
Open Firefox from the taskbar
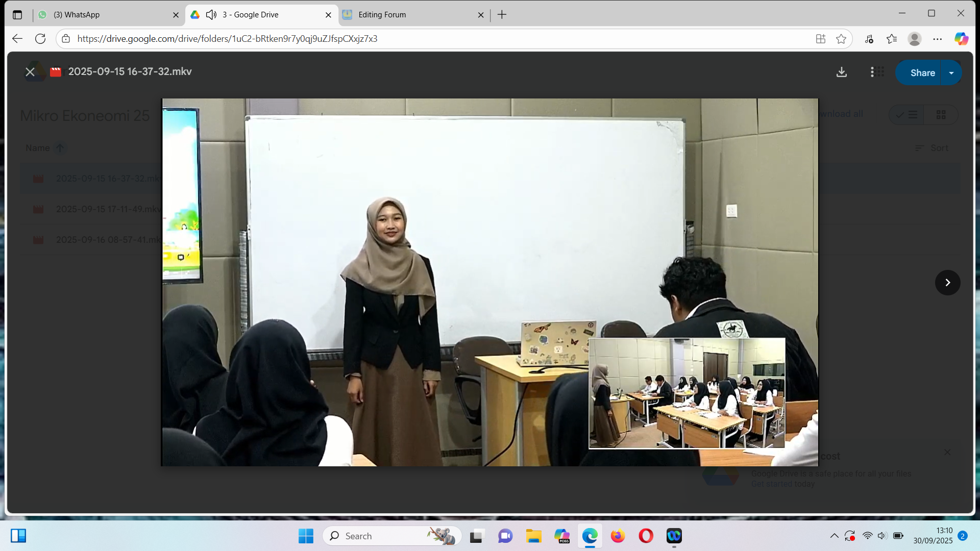[618, 536]
